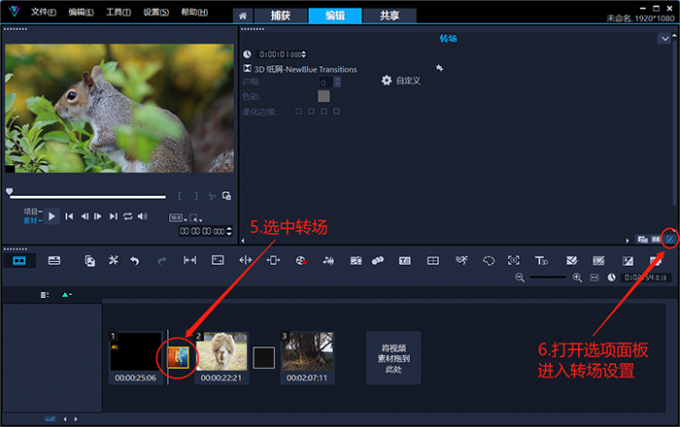680x427 pixels.
Task: Switch to the 共享 tab
Action: pos(389,16)
